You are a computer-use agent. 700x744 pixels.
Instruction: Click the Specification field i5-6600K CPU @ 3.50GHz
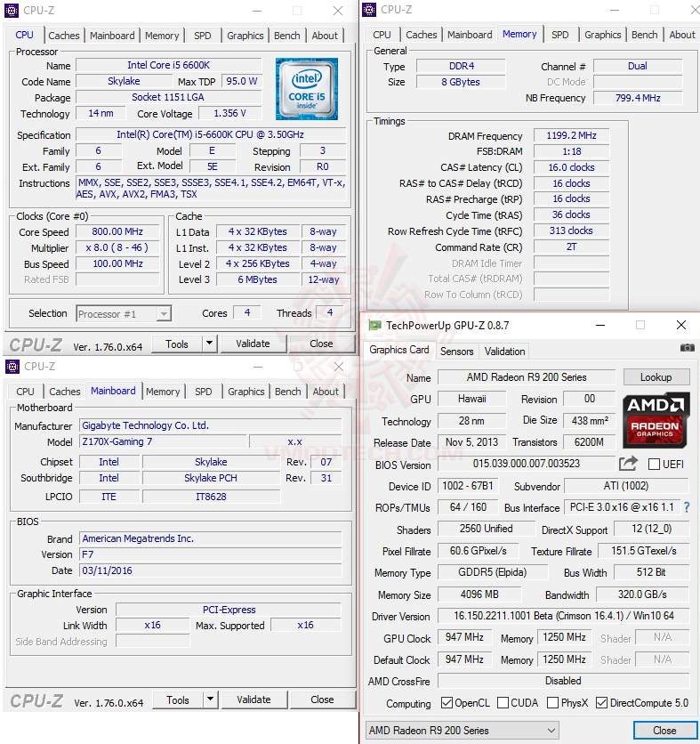(211, 134)
